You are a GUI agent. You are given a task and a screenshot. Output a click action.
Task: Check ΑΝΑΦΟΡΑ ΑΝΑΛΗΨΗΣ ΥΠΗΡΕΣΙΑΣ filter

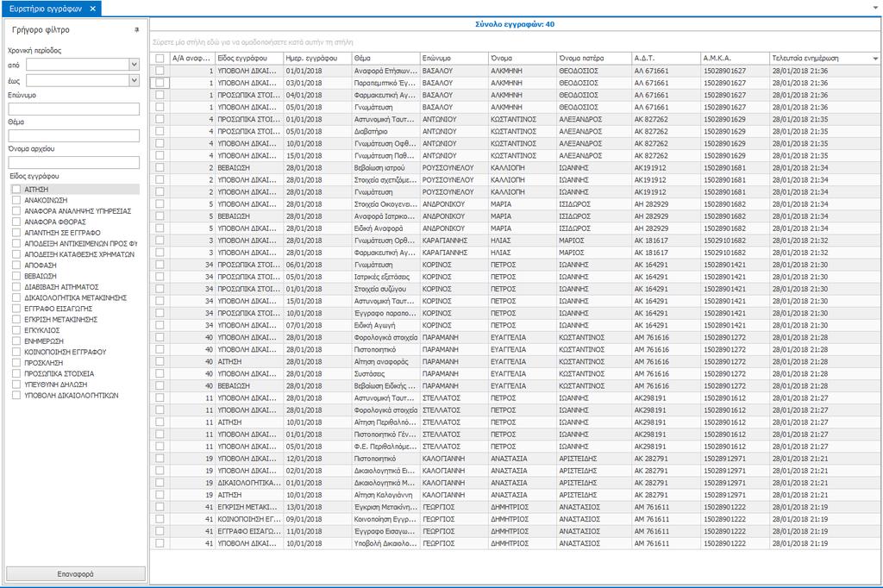click(16, 210)
